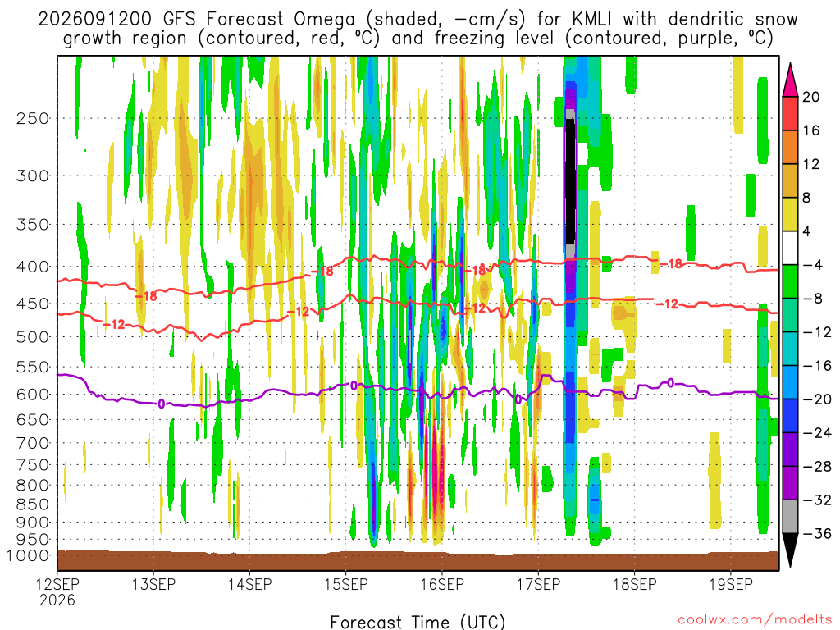Click the green -4 to -8 colorbar segment
This screenshot has width=840, height=630.
click(790, 282)
